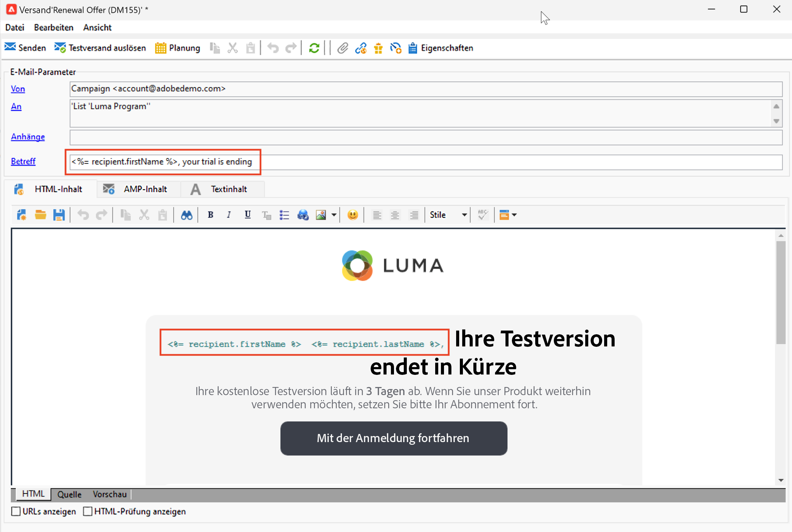This screenshot has width=792, height=532.
Task: Click the green refresh arrows icon
Action: [x=314, y=48]
